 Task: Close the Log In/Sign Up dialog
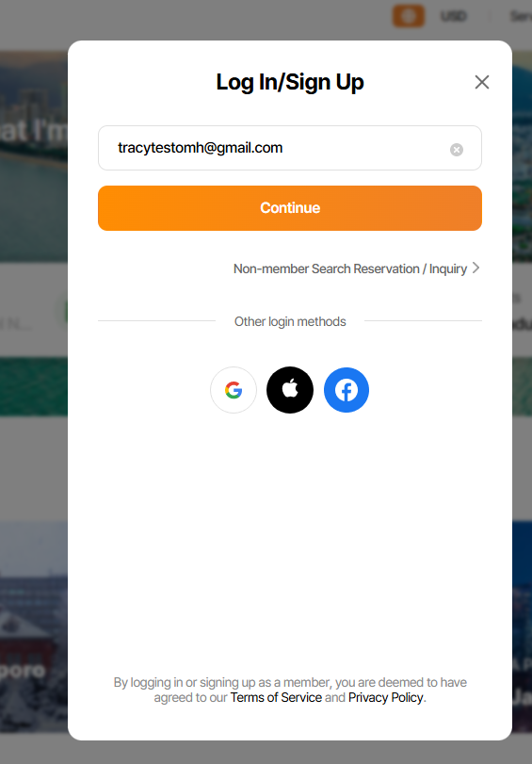[x=482, y=82]
